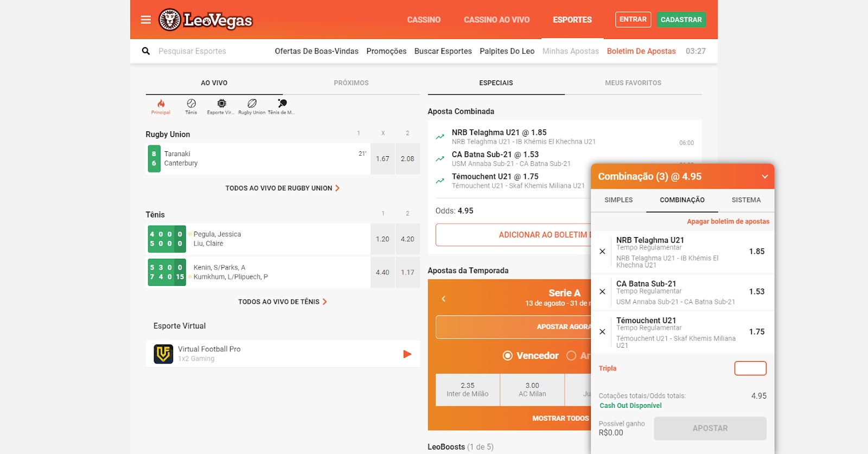Viewport: 868px width, 454px height.
Task: Open Todos ao vivo de Tênis
Action: click(283, 302)
